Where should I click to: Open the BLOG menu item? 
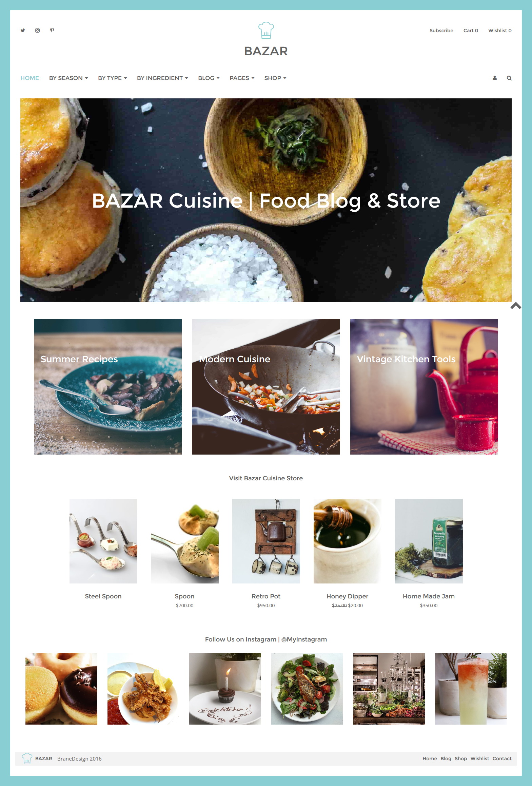209,78
